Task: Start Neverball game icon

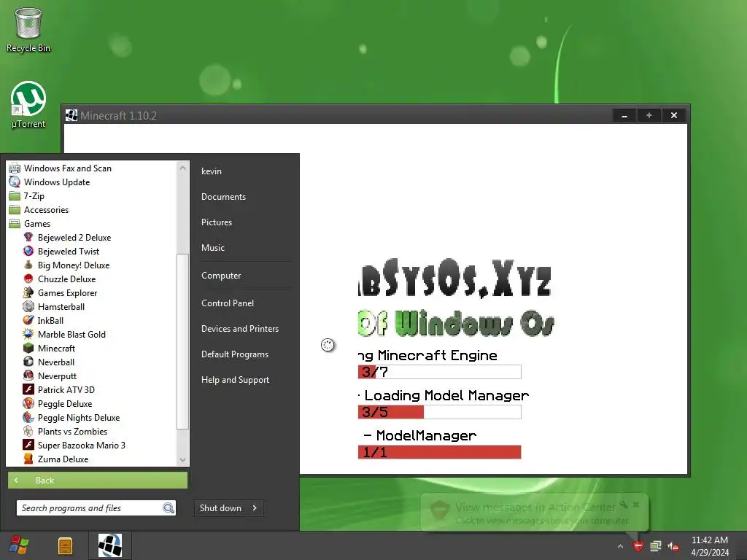Action: pos(28,362)
